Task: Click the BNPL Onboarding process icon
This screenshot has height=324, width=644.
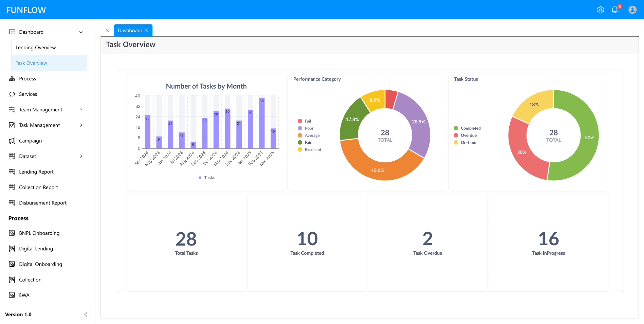Action: pos(12,233)
